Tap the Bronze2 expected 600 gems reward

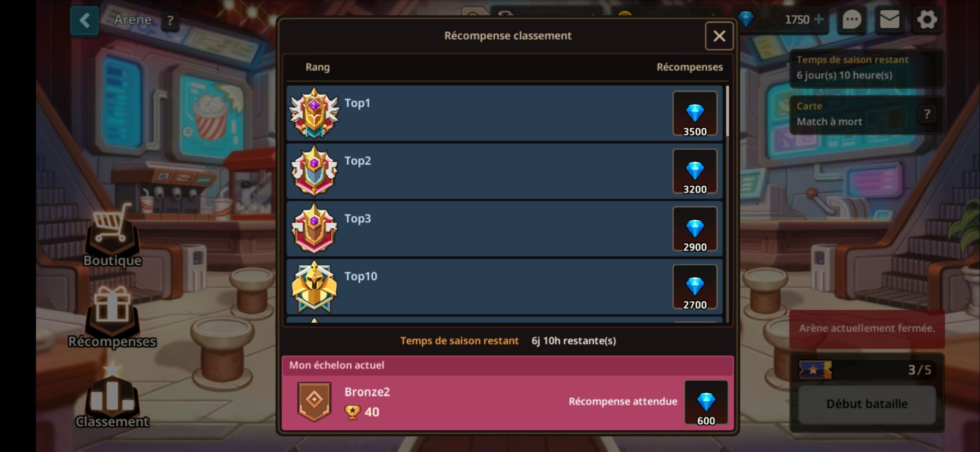coord(706,403)
